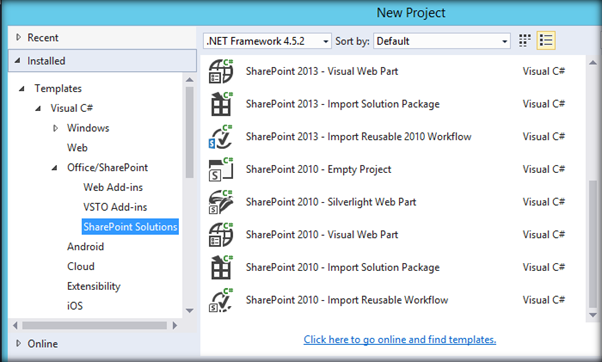Viewport: 602px width, 362px height.
Task: Select the SharePoint Solutions category
Action: pyautogui.click(x=130, y=226)
